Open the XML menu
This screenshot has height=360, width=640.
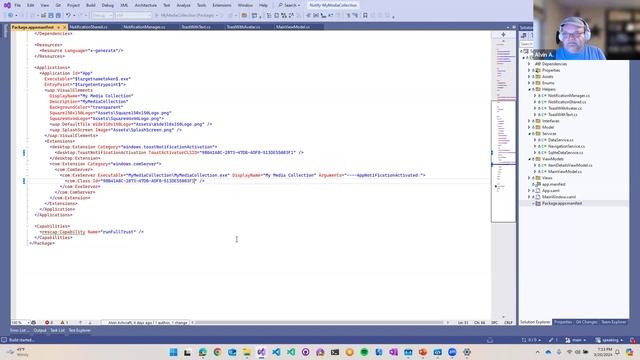(124, 5)
